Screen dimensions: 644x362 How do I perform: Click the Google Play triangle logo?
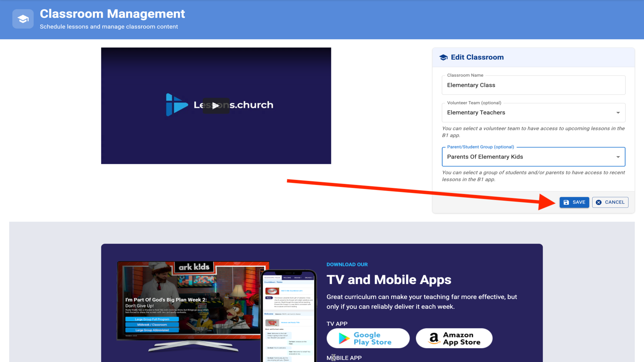[x=344, y=339]
